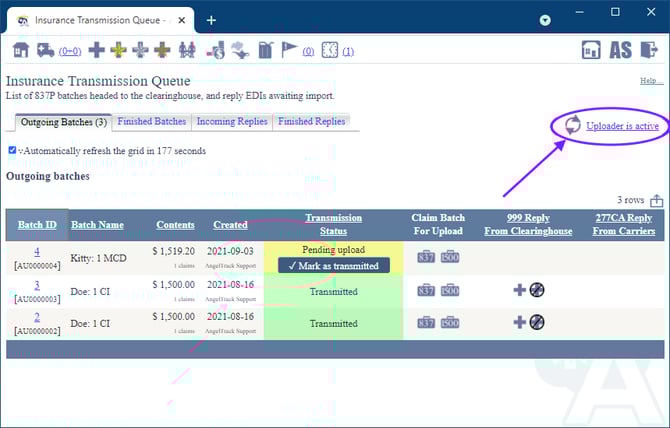Open the Uploader is active link

pyautogui.click(x=622, y=126)
